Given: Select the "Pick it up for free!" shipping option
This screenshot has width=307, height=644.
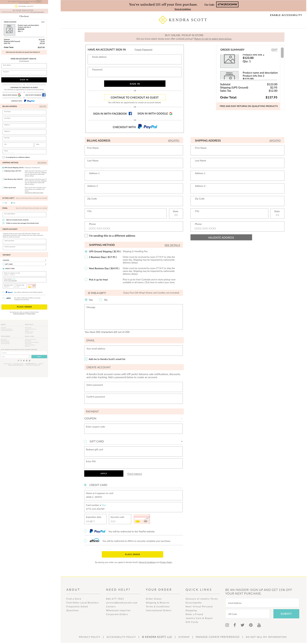Looking at the screenshot, I should coord(86,280).
